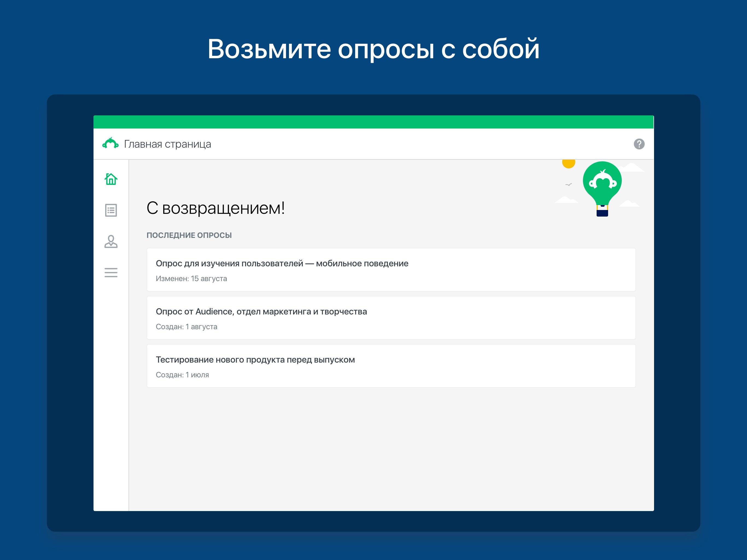
Task: Open the account profile icon in sidebar
Action: (x=111, y=241)
